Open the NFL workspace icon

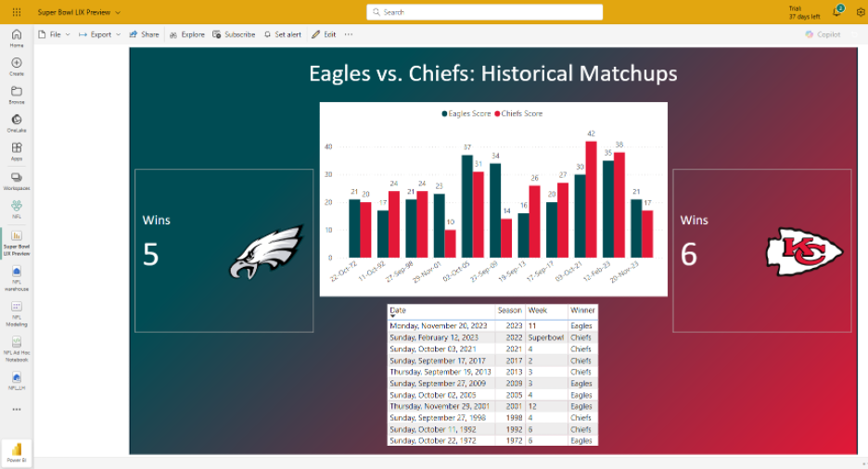coord(17,209)
